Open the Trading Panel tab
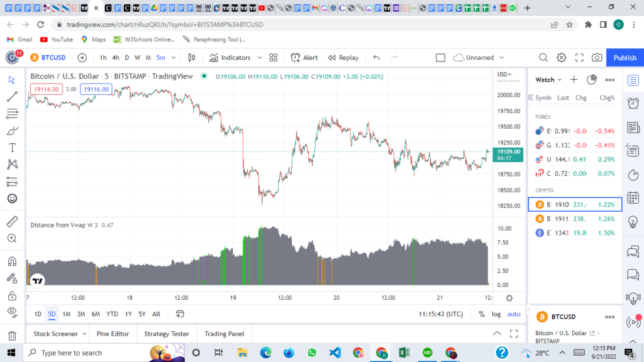Image resolution: width=644 pixels, height=362 pixels. (225, 334)
